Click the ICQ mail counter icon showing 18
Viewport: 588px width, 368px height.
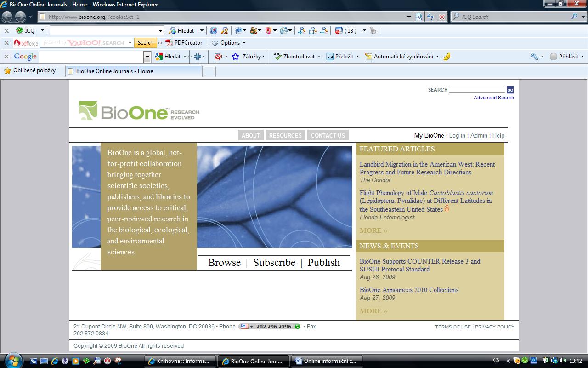pos(346,30)
